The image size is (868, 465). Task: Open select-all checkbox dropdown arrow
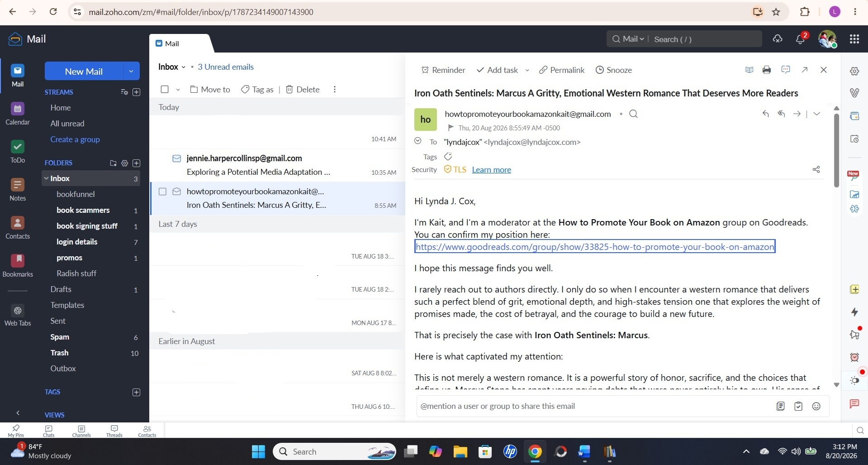click(x=178, y=90)
